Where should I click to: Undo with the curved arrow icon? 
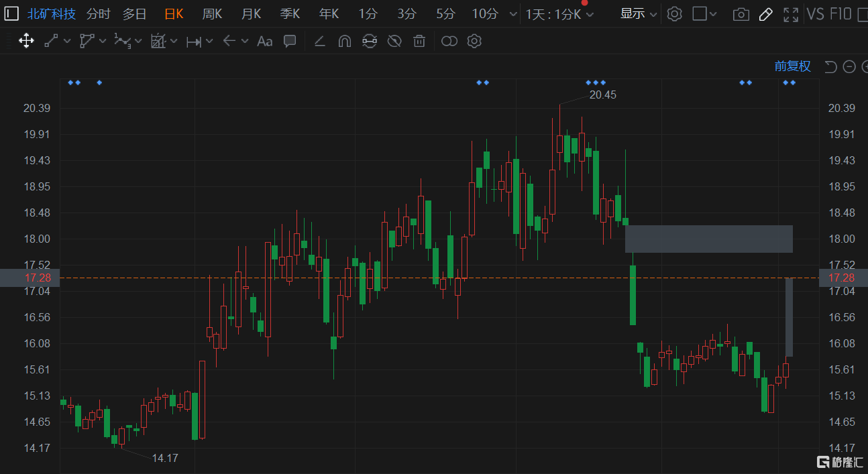(830, 66)
